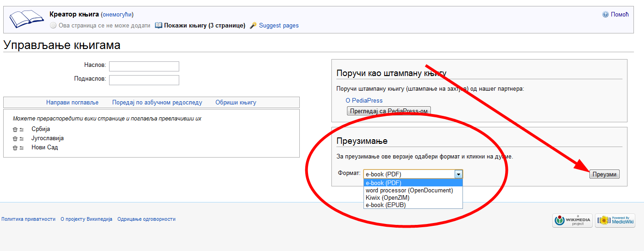Click into the Наслов text field
The image size is (644, 251).
(x=144, y=66)
